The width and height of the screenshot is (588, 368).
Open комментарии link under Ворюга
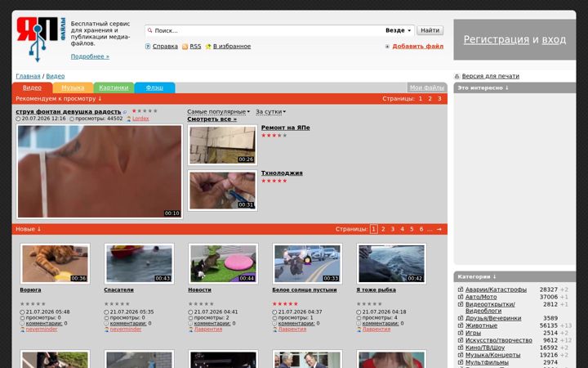44,323
